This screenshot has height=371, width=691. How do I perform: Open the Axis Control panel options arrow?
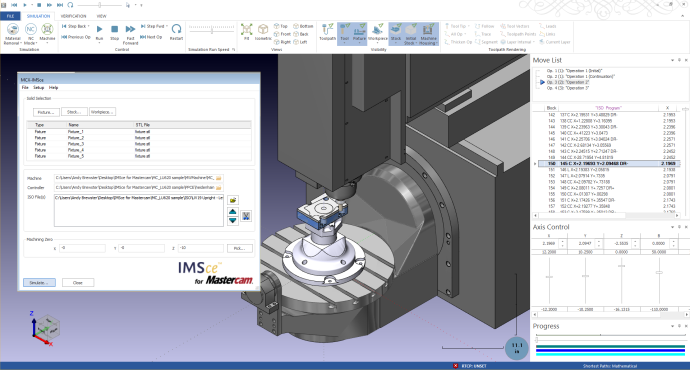[672, 227]
